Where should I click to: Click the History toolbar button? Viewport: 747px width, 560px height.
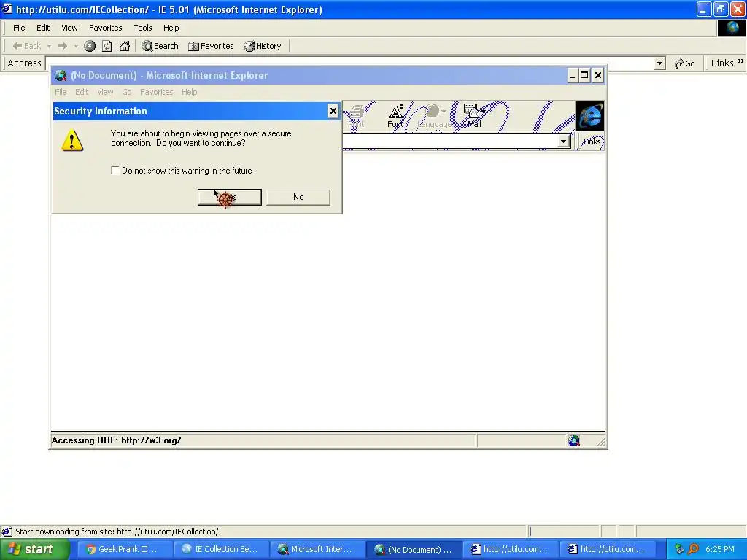tap(263, 46)
